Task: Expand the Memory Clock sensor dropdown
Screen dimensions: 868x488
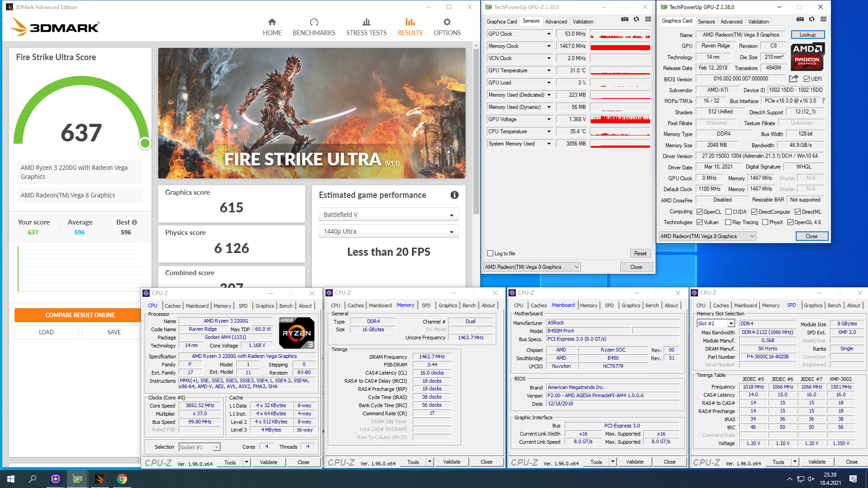Action: click(x=549, y=46)
